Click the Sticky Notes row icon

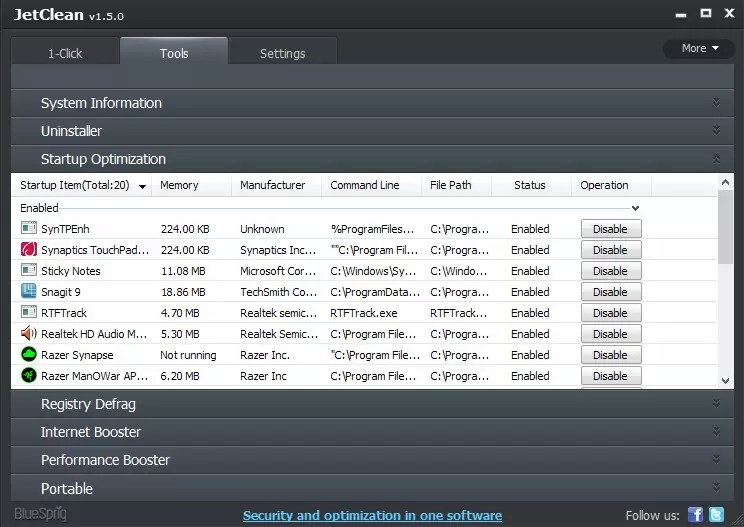pos(28,270)
